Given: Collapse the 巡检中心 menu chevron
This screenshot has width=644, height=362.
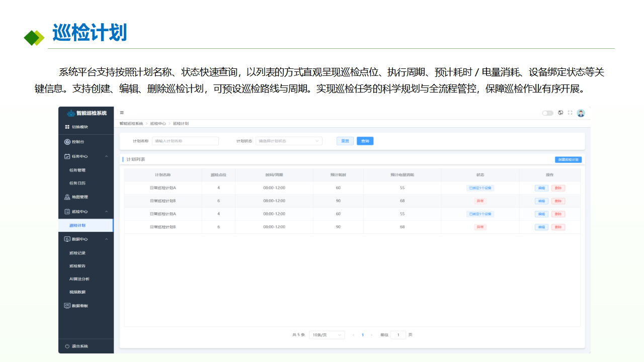Looking at the screenshot, I should 106,212.
